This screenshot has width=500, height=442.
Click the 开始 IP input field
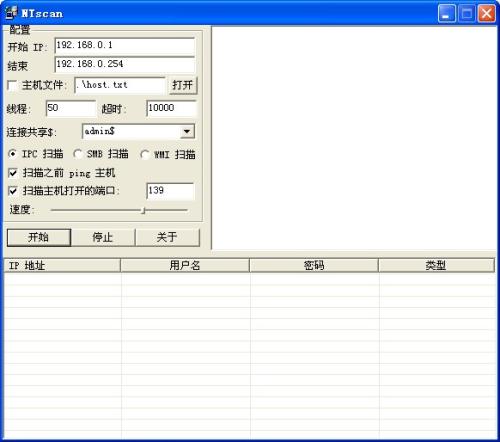point(125,46)
